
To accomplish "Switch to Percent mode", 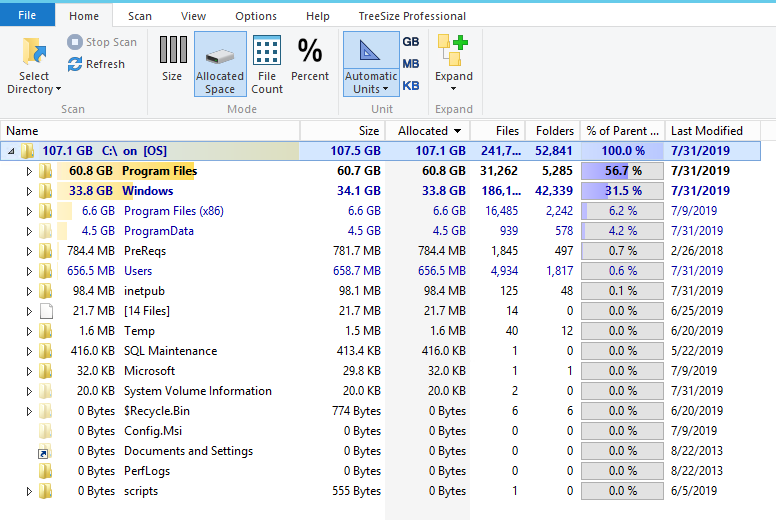I will (310, 58).
